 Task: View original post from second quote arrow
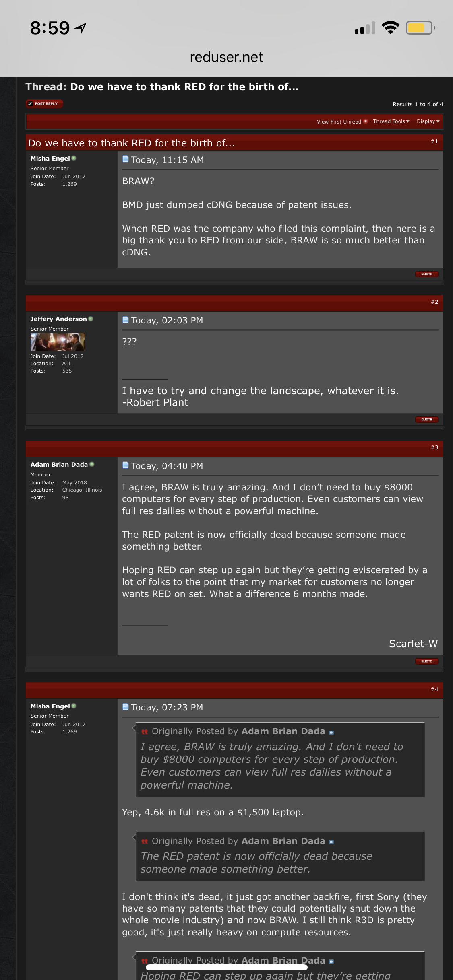tap(331, 842)
